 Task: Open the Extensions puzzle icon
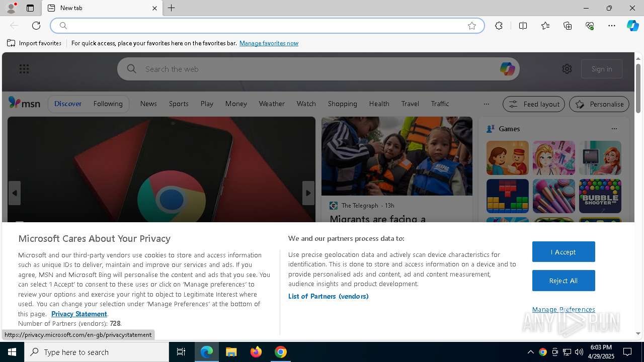pyautogui.click(x=499, y=26)
